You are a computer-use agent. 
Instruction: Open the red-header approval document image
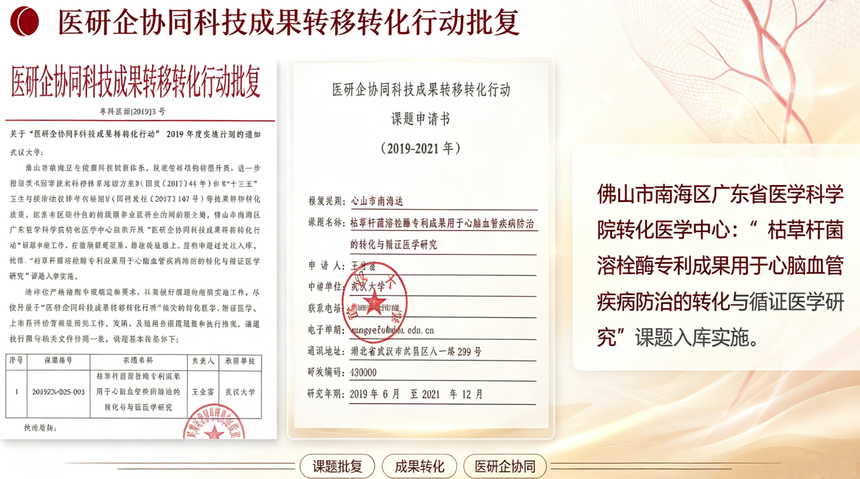138,250
